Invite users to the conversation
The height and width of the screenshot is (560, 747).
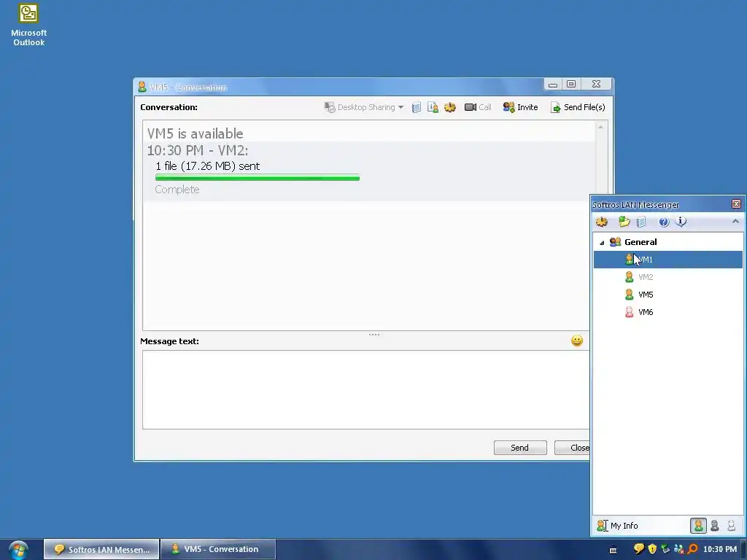[x=520, y=107]
